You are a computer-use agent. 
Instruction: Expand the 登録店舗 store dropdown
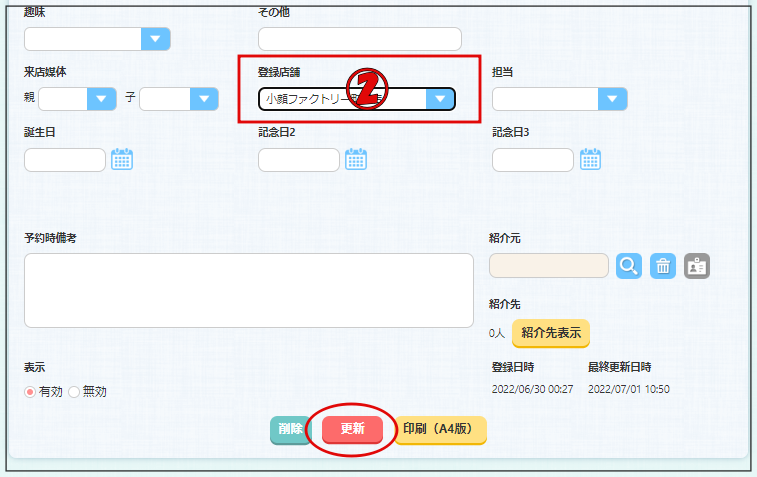point(440,99)
